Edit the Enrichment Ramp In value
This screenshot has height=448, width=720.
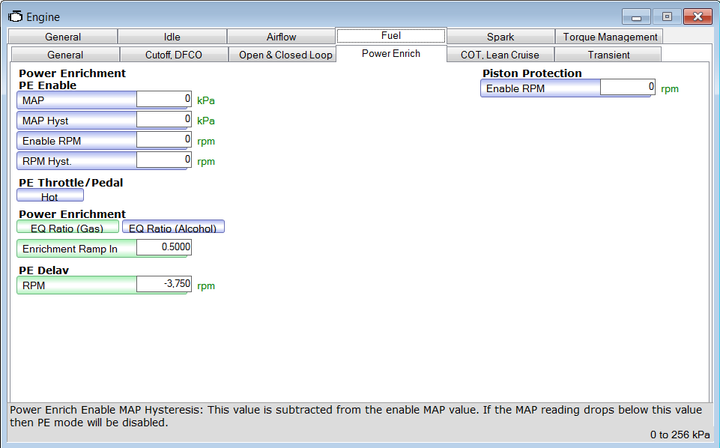pos(163,248)
